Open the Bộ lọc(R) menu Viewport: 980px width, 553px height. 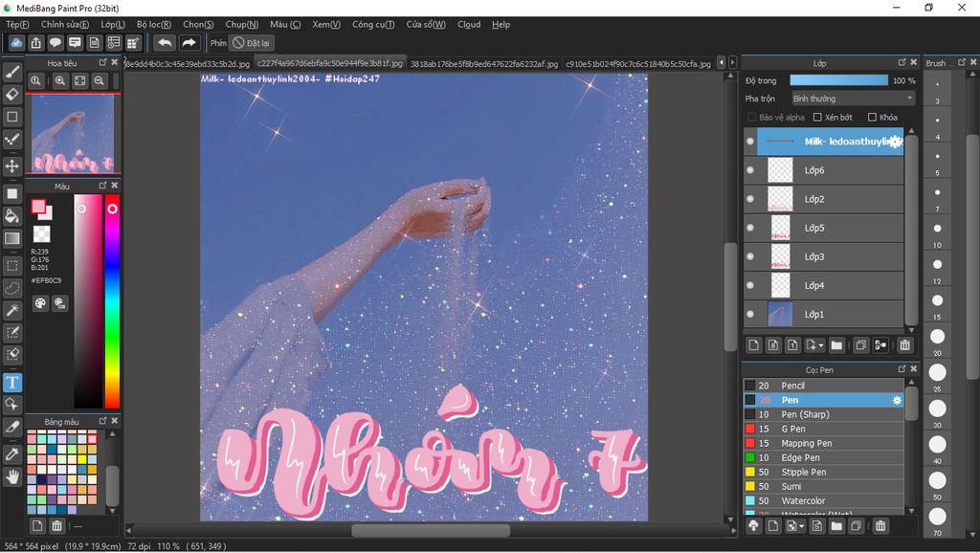(154, 24)
